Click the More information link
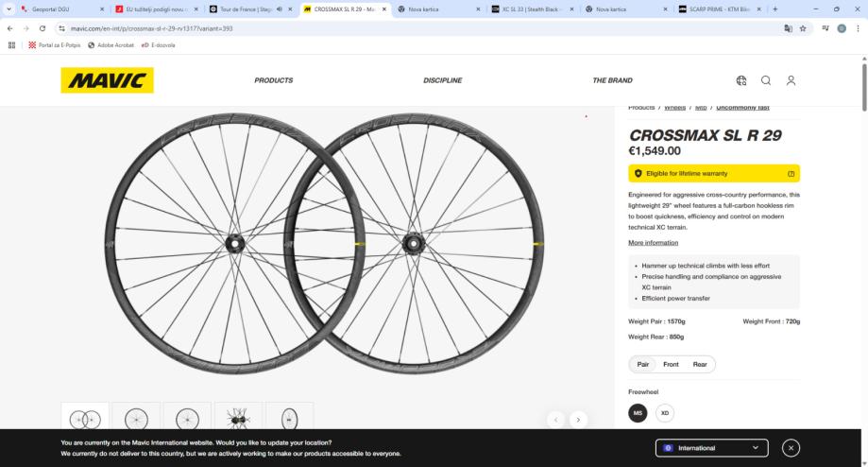 [x=653, y=243]
